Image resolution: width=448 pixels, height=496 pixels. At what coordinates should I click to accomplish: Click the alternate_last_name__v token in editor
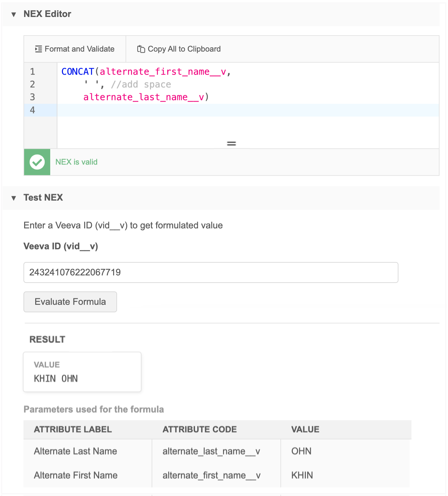click(x=143, y=97)
